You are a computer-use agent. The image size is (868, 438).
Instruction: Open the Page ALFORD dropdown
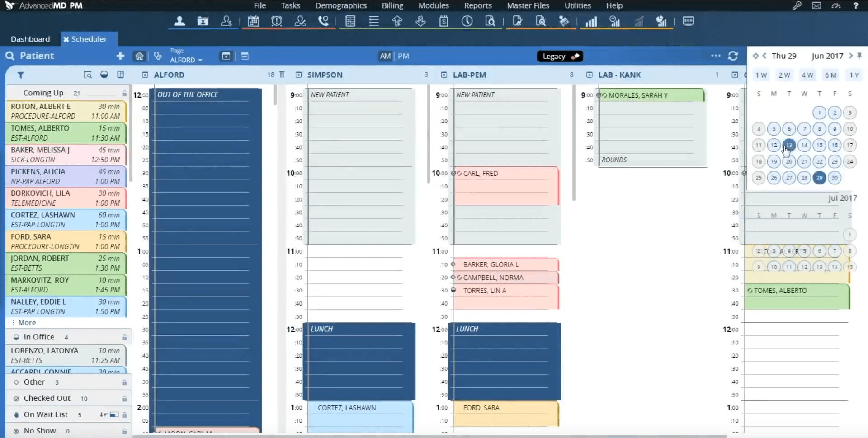(186, 59)
